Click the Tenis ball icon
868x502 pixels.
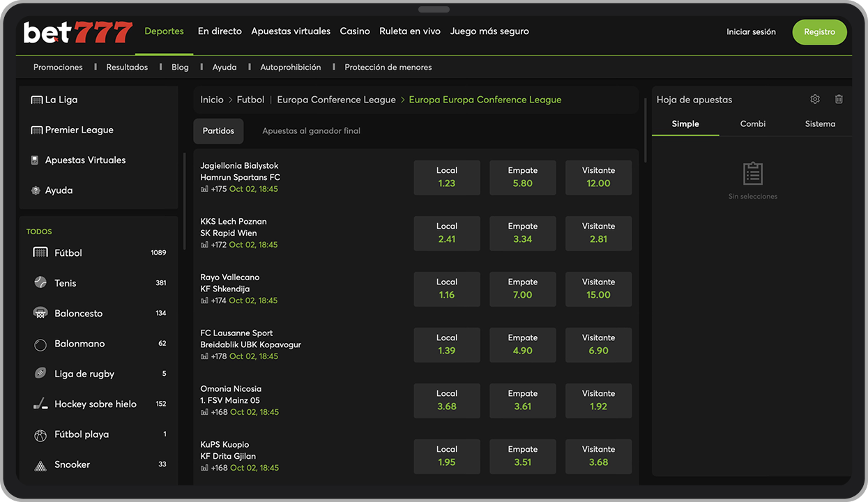(40, 282)
